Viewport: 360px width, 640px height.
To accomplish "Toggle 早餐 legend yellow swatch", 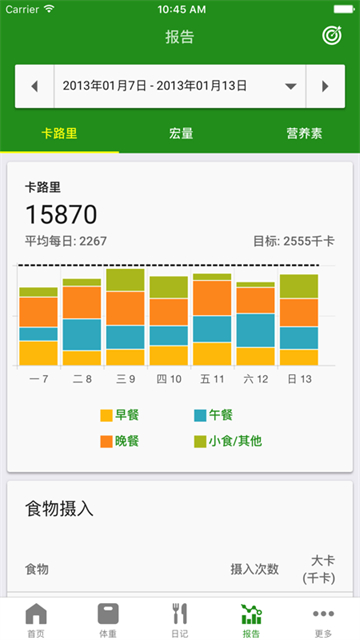I will point(106,416).
